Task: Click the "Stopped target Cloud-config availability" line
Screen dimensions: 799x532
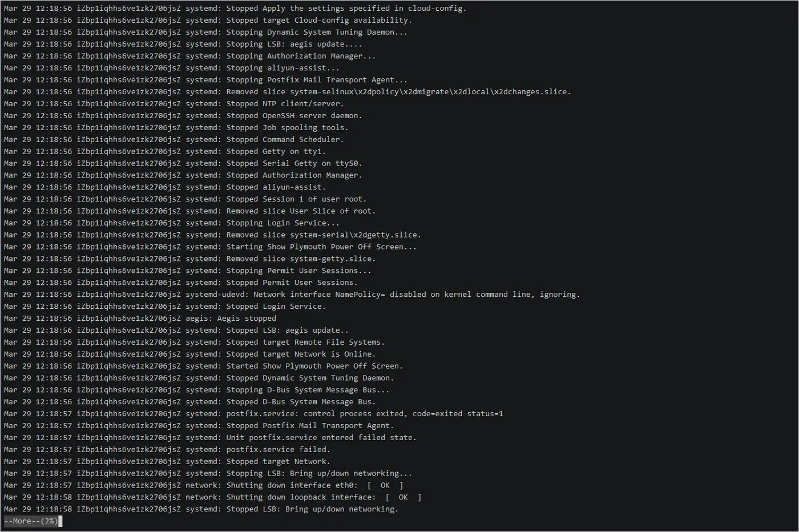Action: (318, 20)
